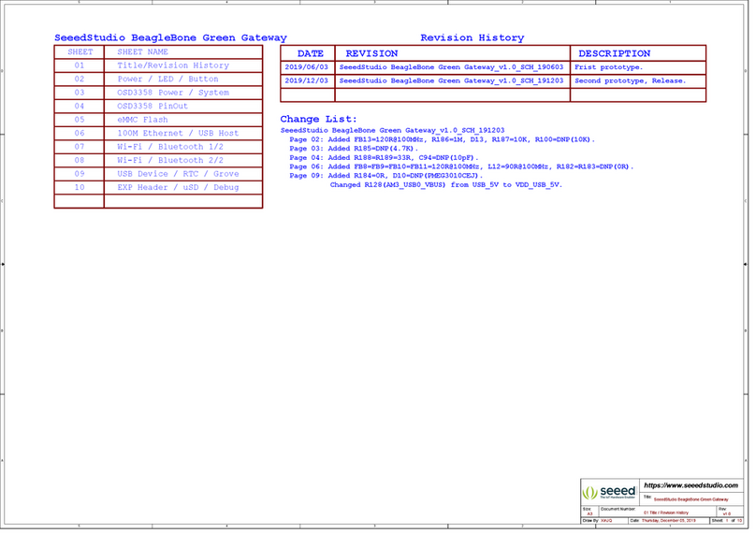Click the 'DESCRIPTION' column header
The image size is (756, 534).
(614, 53)
